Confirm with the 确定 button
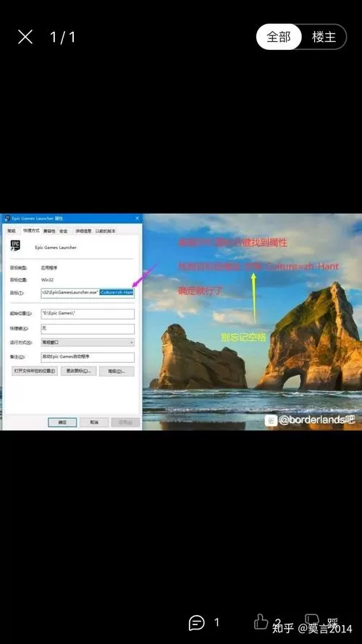Viewport: 362px width, 644px height. click(62, 422)
